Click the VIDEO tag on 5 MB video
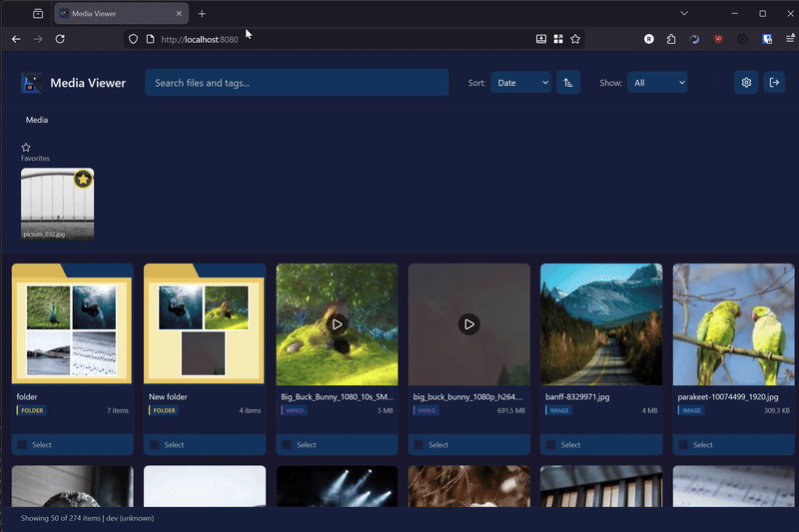Screen dimensions: 799x532 pyautogui.click(x=294, y=410)
